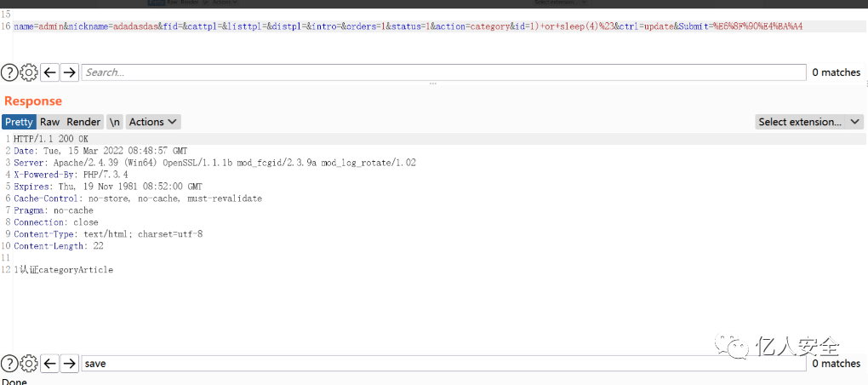Click the search field containing 'save'
Image resolution: width=868 pixels, height=385 pixels.
click(x=444, y=364)
